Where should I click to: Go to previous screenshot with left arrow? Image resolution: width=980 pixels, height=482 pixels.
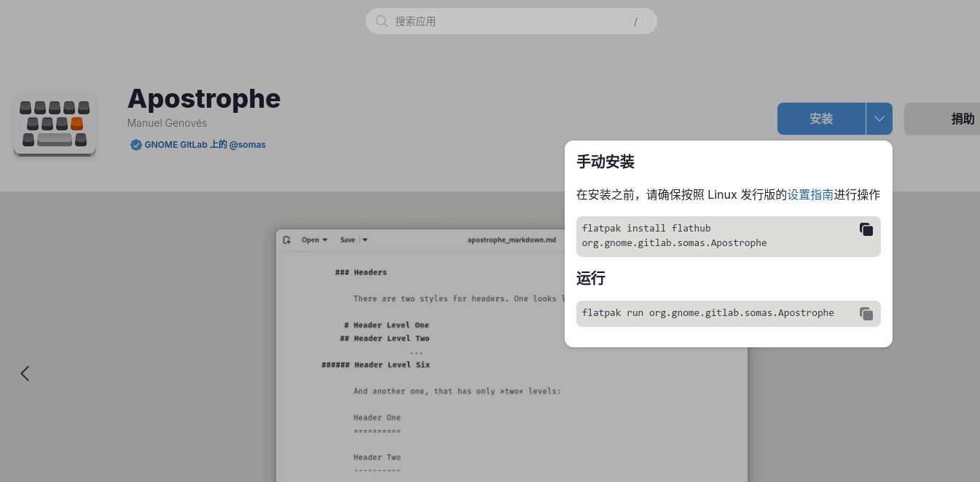[x=25, y=374]
